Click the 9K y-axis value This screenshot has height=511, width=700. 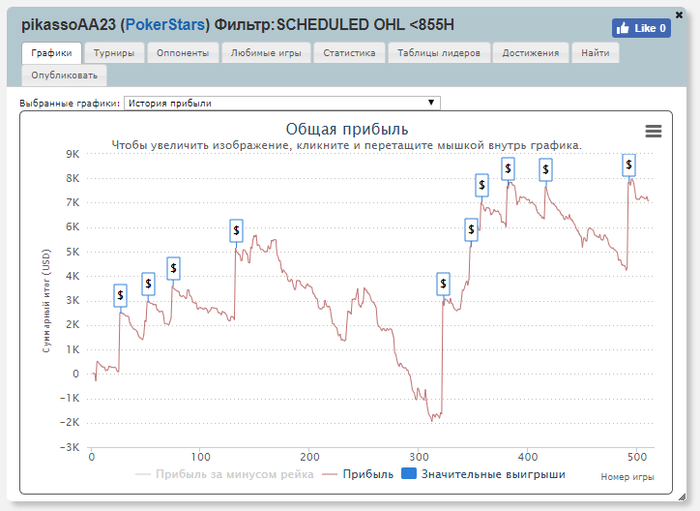pos(72,154)
